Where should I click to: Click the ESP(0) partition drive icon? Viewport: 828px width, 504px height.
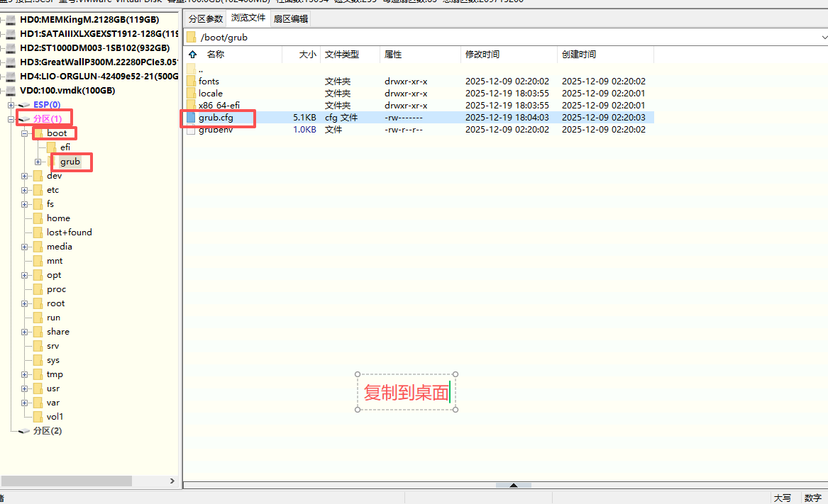pos(25,105)
